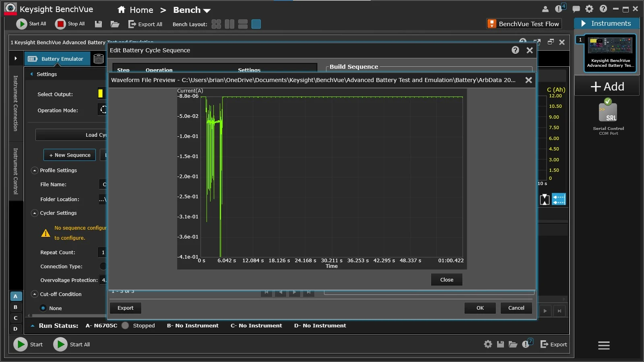
Task: Open help in Edit Battery Cycle Sequence dialog
Action: (x=515, y=50)
